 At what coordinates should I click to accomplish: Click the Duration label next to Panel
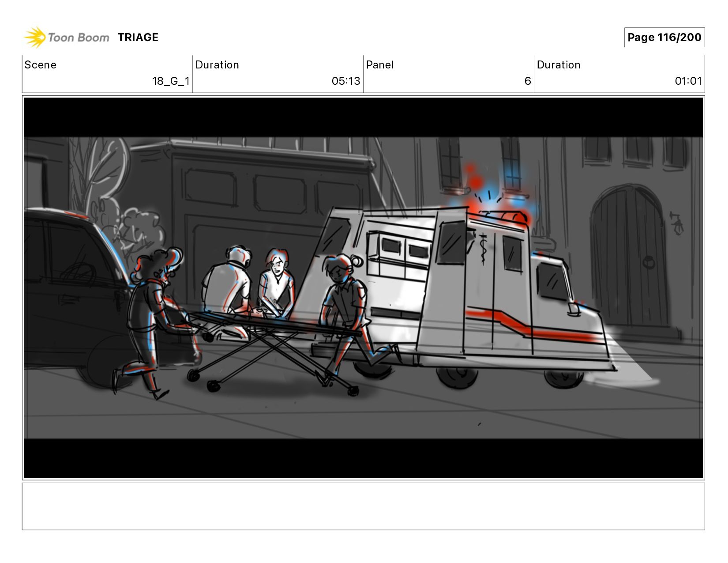[x=559, y=65]
